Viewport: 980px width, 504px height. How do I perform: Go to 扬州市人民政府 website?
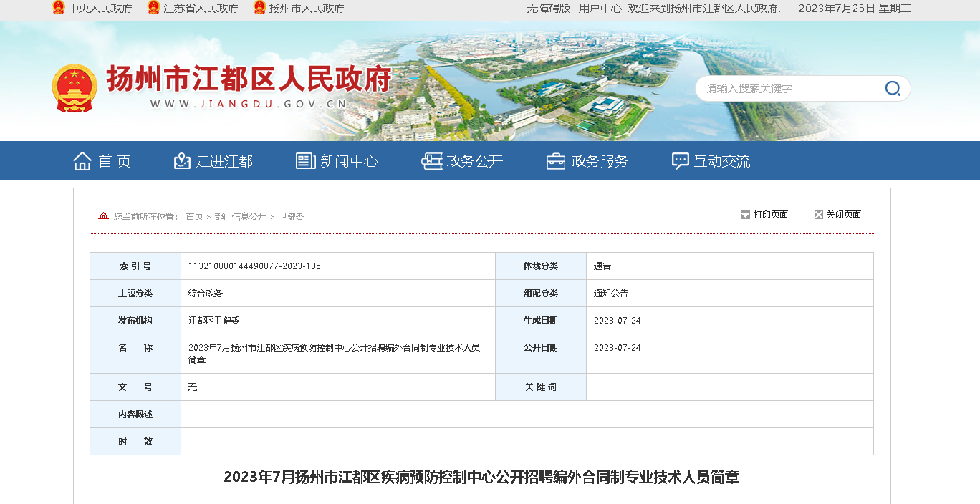click(x=306, y=9)
